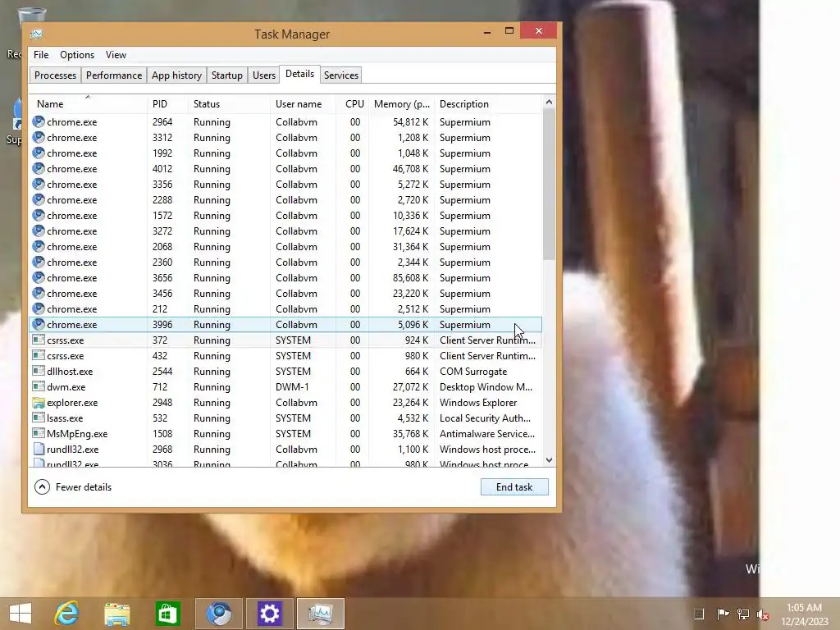The width and height of the screenshot is (840, 630).
Task: Open the File menu
Action: pyautogui.click(x=41, y=55)
